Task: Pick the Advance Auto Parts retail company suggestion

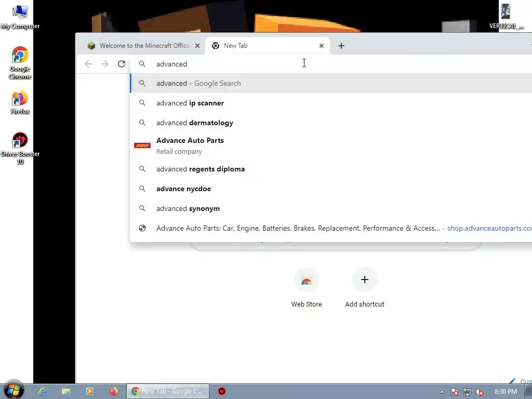Action: tap(331, 145)
